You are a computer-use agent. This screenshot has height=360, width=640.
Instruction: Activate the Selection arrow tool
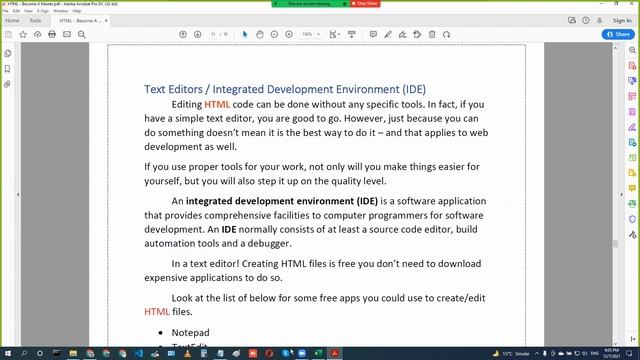point(245,35)
